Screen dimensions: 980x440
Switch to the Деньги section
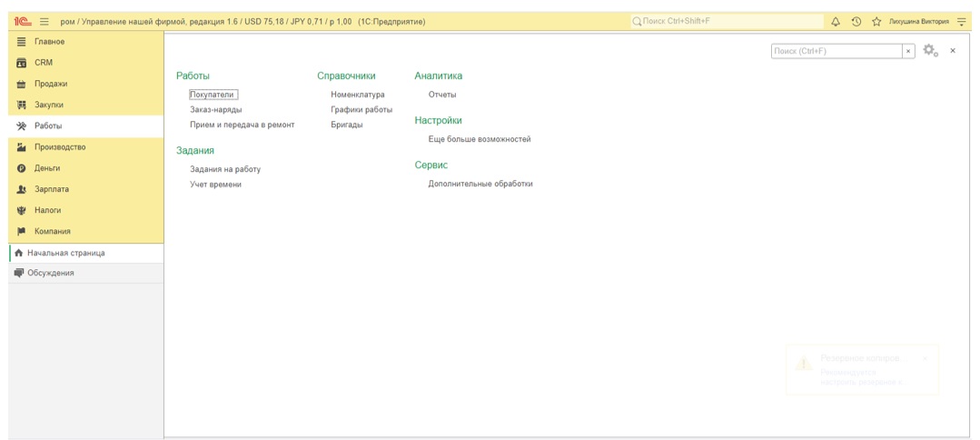coord(47,168)
